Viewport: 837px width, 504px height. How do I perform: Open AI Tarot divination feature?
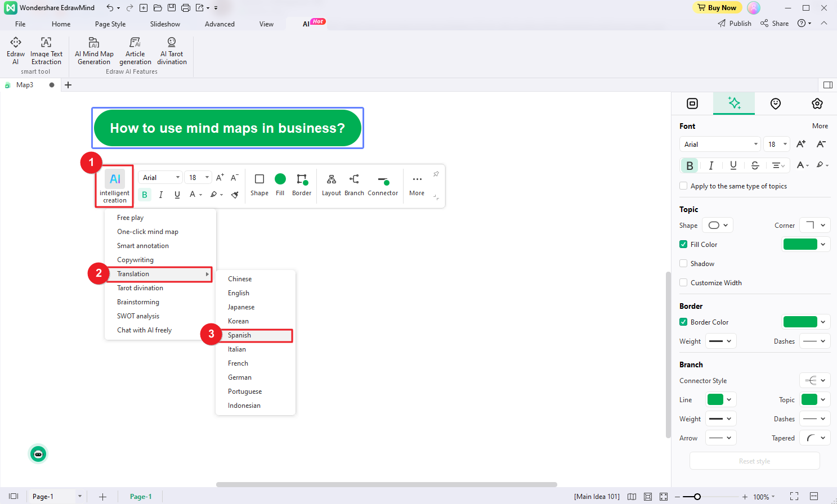172,51
